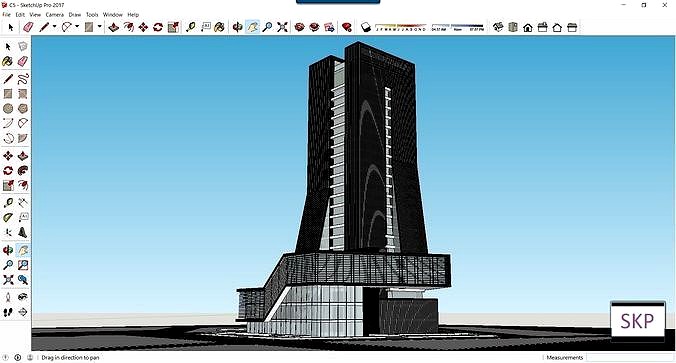Select the Polygon tool
Screen dimensions: 676x363
(x=23, y=108)
